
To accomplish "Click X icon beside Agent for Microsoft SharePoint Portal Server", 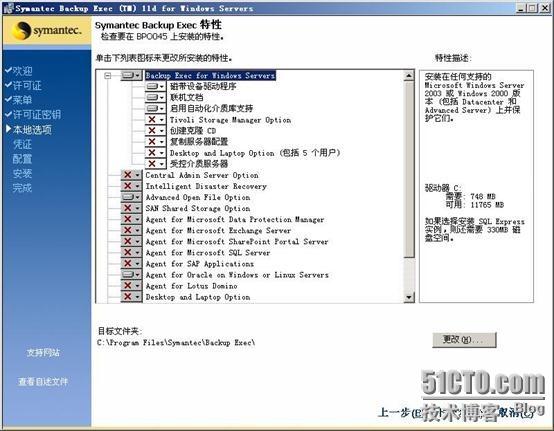I will pos(131,241).
